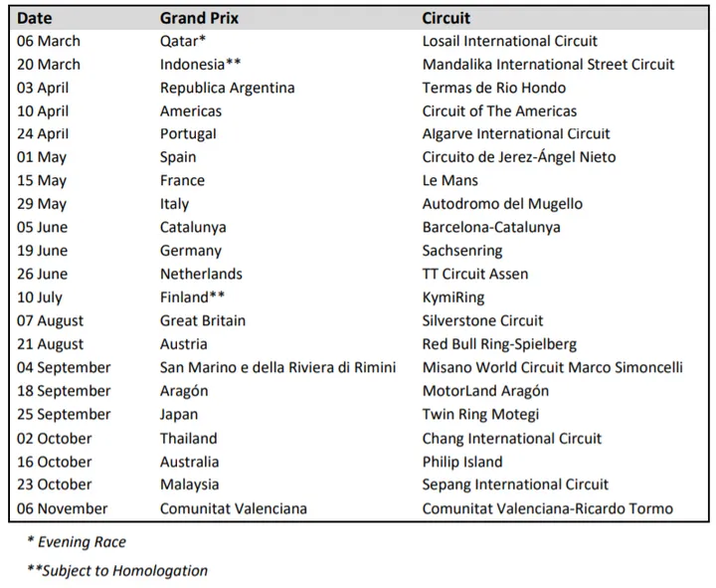Click the Finland** Grand Prix entry
Viewport: 716px width, 588px height.
click(x=192, y=297)
